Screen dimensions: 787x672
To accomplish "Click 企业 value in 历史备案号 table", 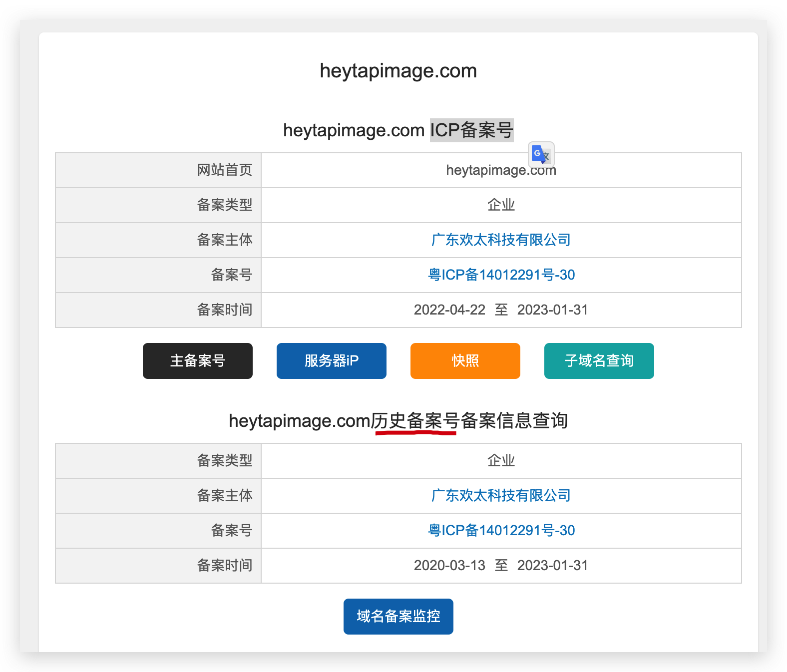I will click(501, 461).
